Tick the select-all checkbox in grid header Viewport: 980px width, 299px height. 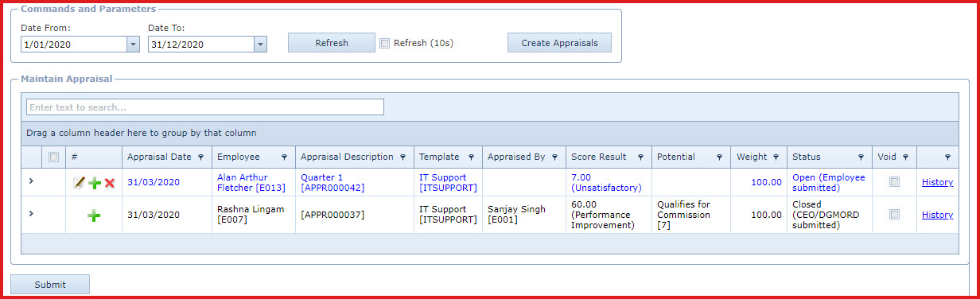[x=54, y=157]
